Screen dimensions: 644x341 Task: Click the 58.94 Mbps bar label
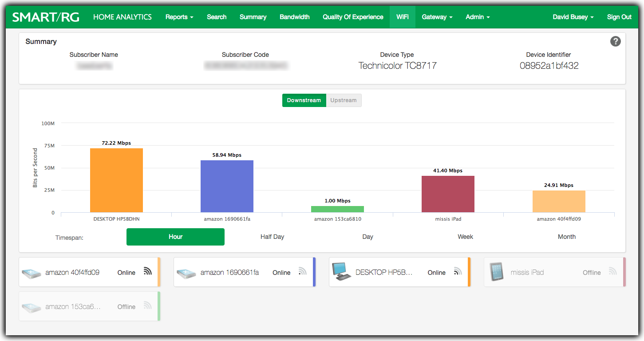point(227,155)
